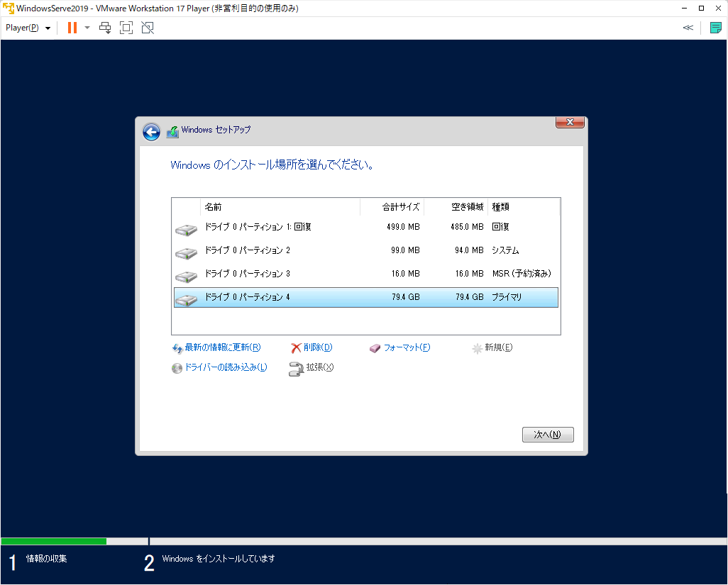Screen dimensions: 728x585
Task: Click the VMware Player title bar logo icon
Action: (9, 9)
